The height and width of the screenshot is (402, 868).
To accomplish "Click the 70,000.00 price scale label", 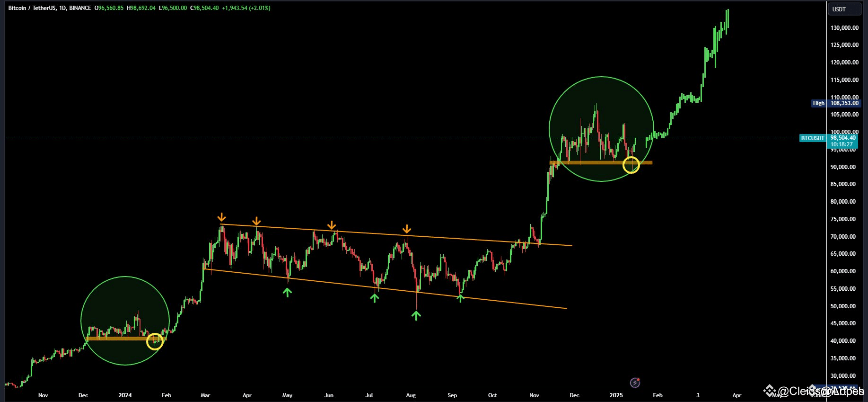I will click(843, 237).
